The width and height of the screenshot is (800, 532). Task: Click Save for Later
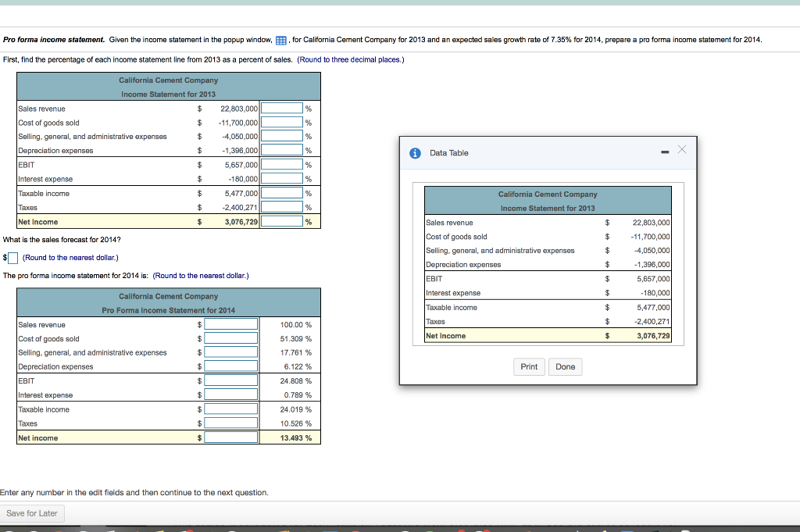point(32,513)
